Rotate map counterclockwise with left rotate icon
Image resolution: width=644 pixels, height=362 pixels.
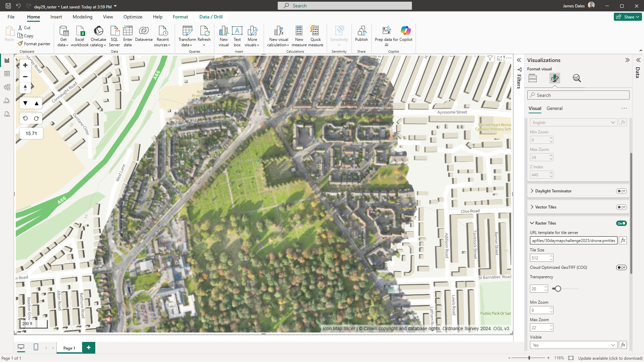25,118
